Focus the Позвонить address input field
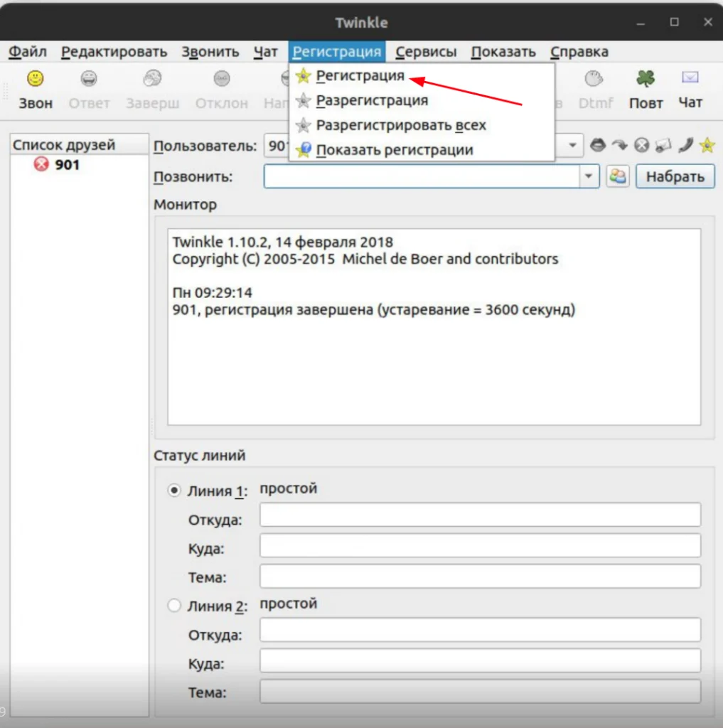This screenshot has width=723, height=728. 422,176
